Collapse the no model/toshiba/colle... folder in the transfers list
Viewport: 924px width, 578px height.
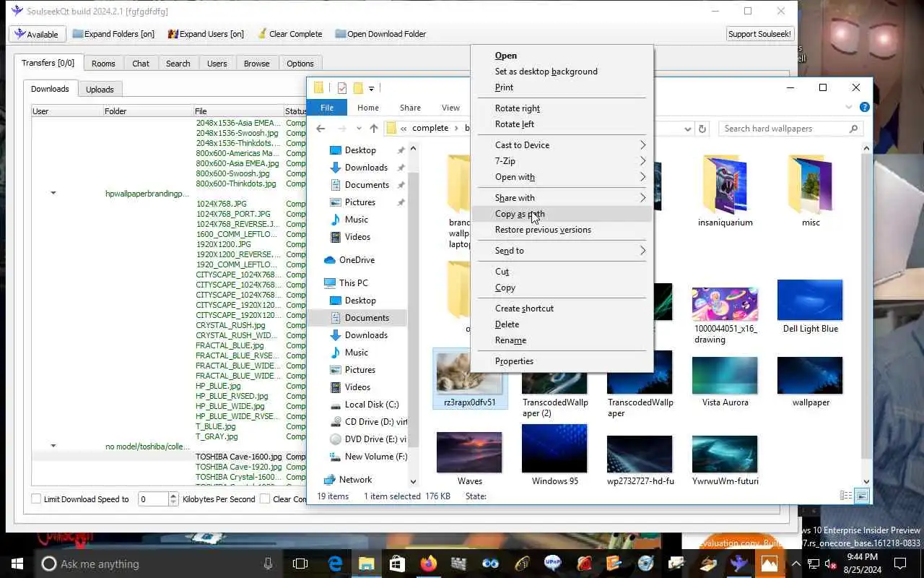[x=53, y=447]
